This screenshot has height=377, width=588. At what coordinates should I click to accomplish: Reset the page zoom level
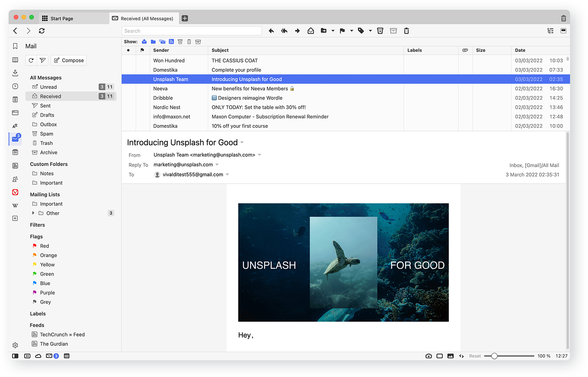tap(475, 356)
